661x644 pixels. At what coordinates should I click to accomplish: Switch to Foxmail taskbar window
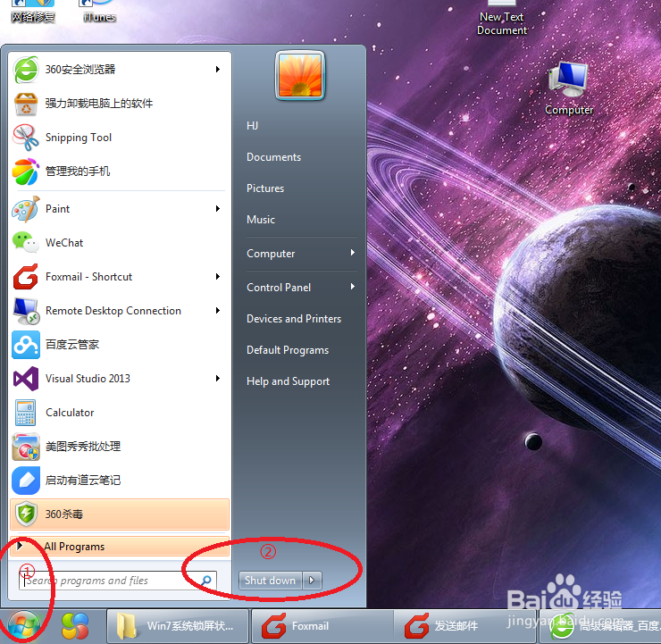pyautogui.click(x=322, y=626)
